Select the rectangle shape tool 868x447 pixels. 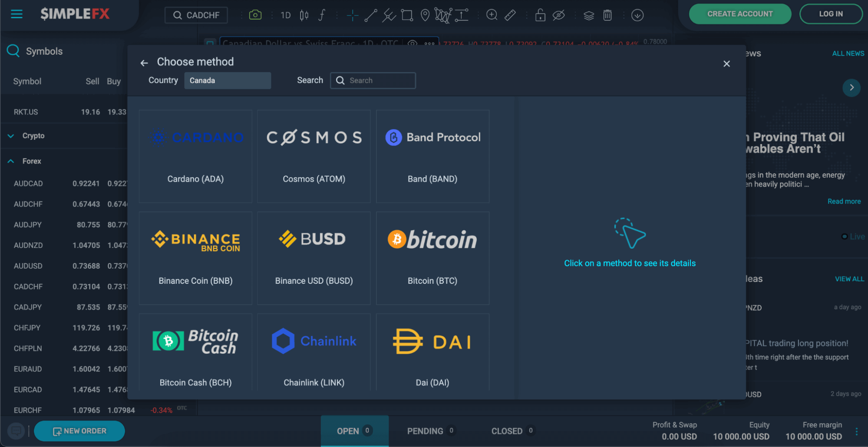407,15
